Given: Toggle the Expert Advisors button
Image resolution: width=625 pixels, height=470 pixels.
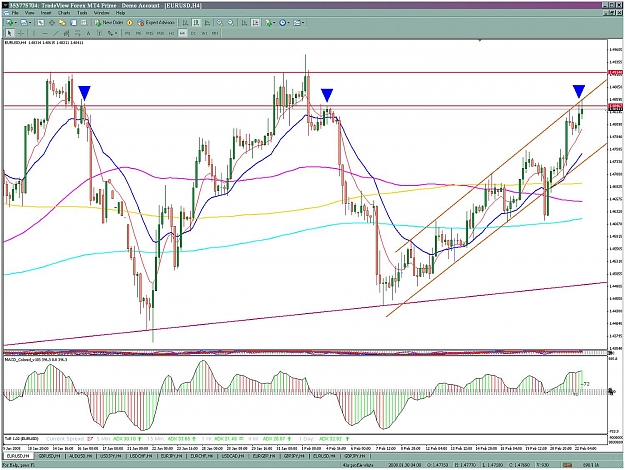Looking at the screenshot, I should [x=156, y=23].
